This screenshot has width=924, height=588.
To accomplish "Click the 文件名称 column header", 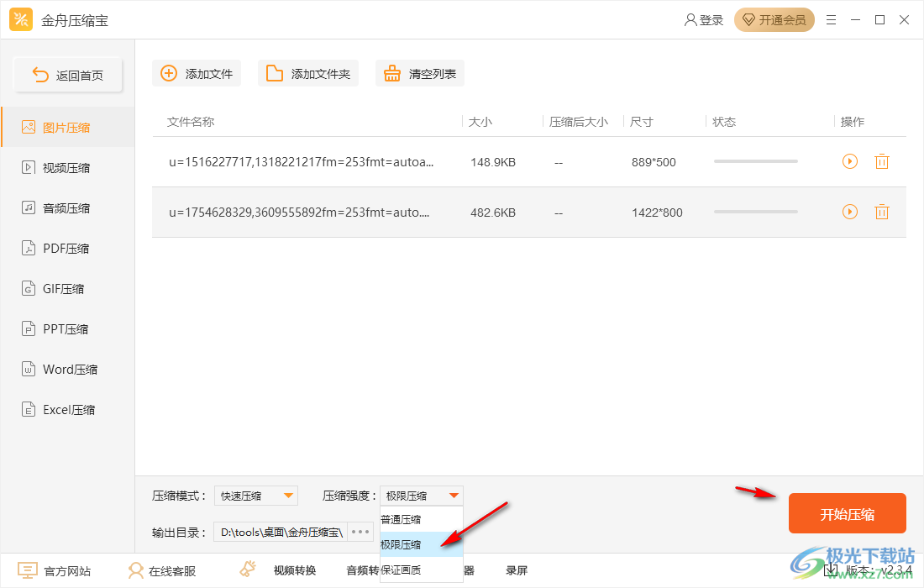I will point(191,122).
